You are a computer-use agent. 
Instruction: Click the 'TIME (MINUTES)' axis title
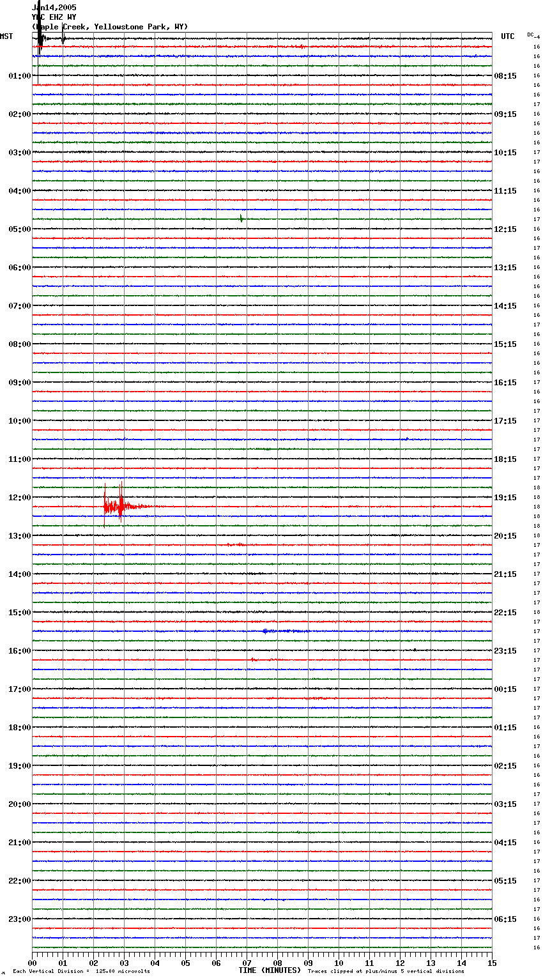click(x=270, y=970)
